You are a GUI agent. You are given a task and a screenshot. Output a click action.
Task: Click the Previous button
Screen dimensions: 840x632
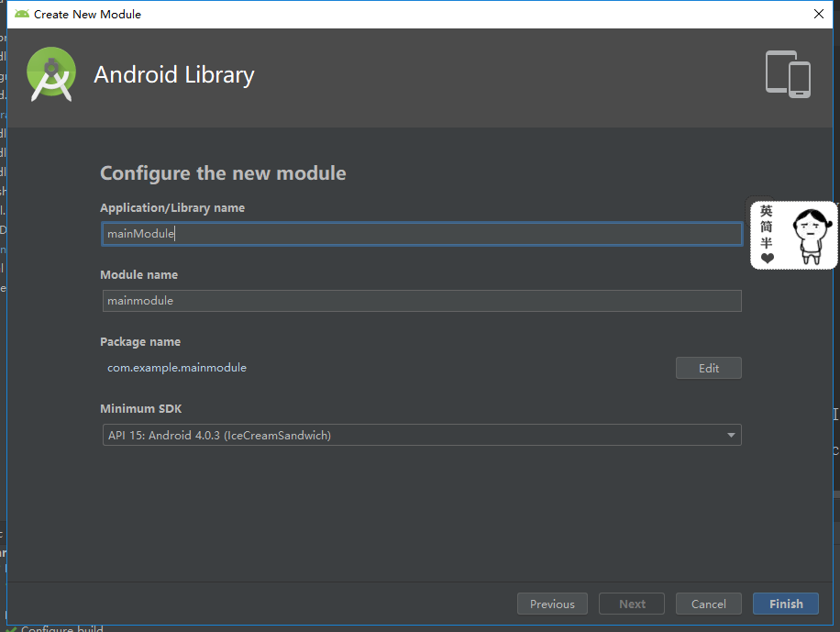pos(552,604)
